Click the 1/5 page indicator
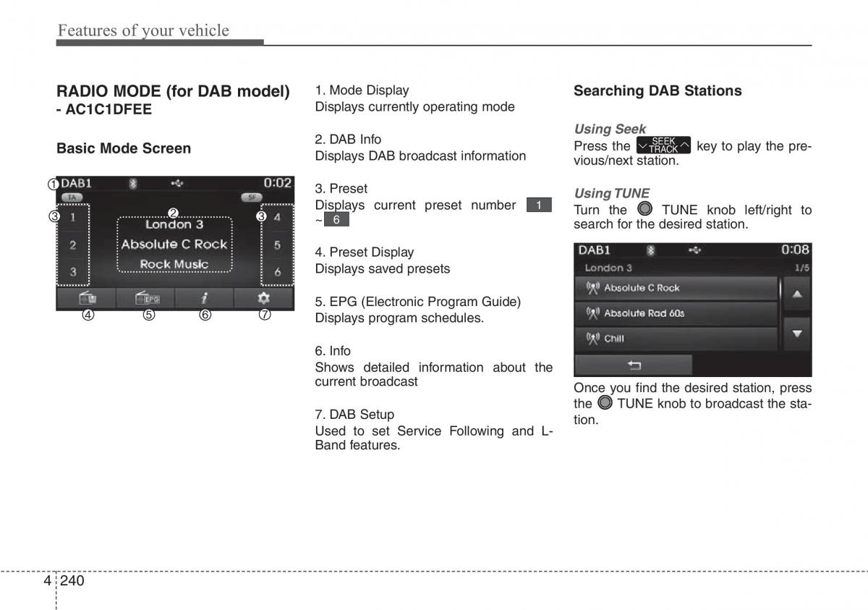 pos(801,268)
